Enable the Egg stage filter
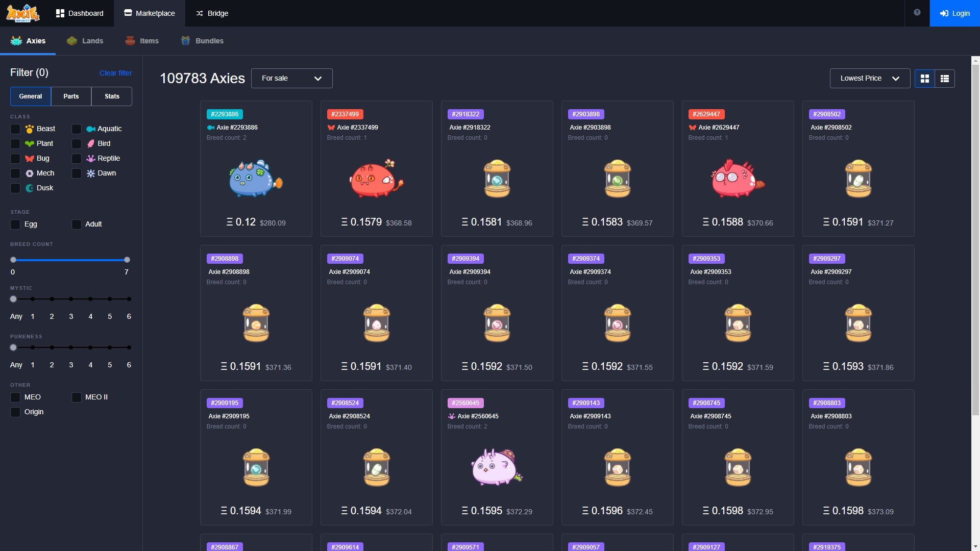980x551 pixels. (x=15, y=224)
